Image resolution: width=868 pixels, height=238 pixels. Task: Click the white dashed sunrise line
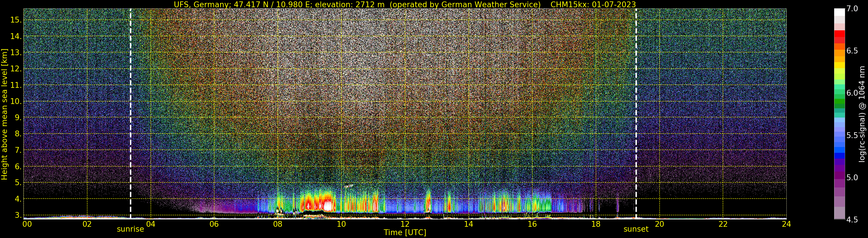point(130,114)
